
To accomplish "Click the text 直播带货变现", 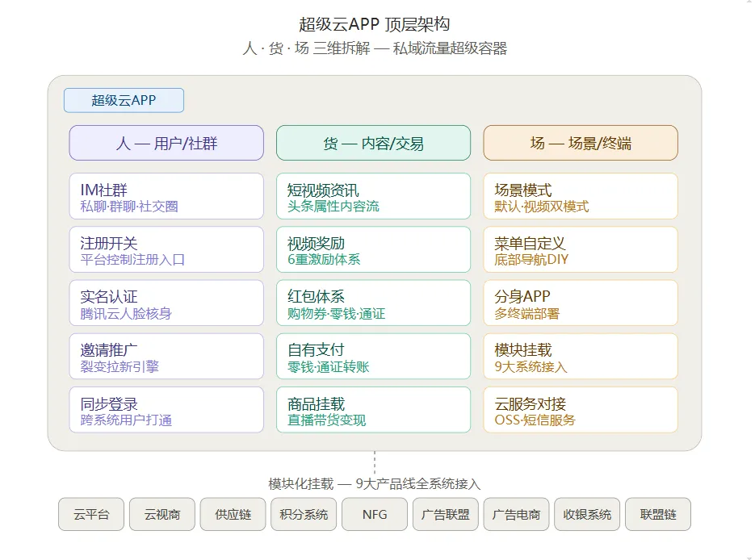I will [326, 420].
